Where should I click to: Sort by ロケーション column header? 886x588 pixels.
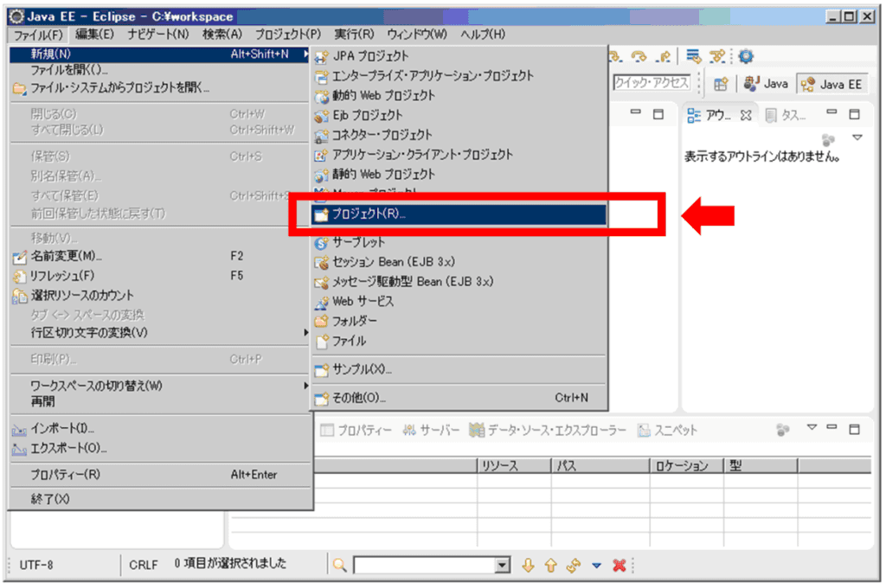pyautogui.click(x=686, y=466)
